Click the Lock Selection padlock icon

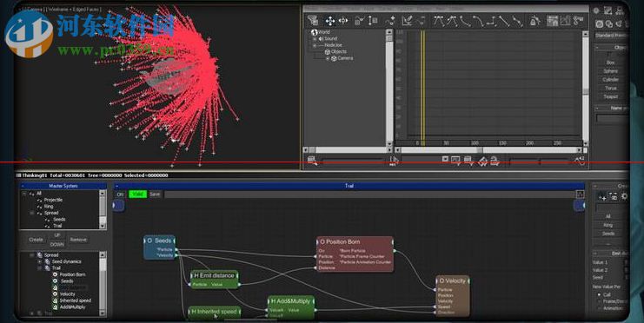tap(534, 21)
